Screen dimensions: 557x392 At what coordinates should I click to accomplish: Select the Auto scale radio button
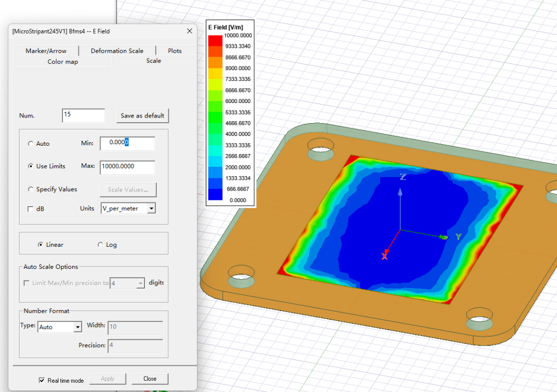(30, 144)
